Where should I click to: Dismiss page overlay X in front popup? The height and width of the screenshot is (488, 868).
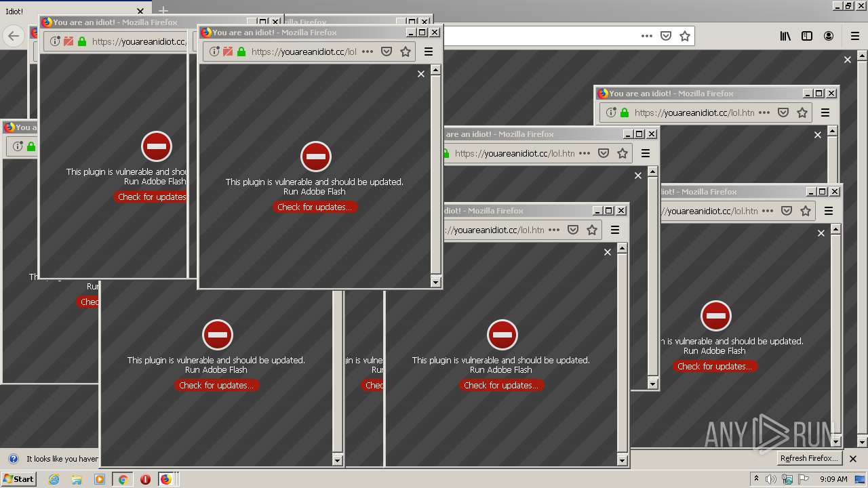[x=421, y=74]
